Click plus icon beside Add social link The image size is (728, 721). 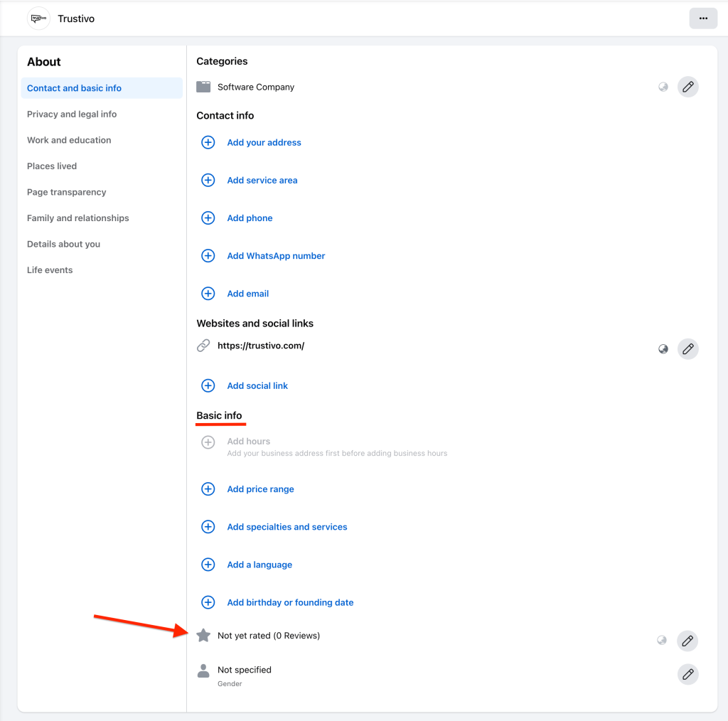click(208, 386)
